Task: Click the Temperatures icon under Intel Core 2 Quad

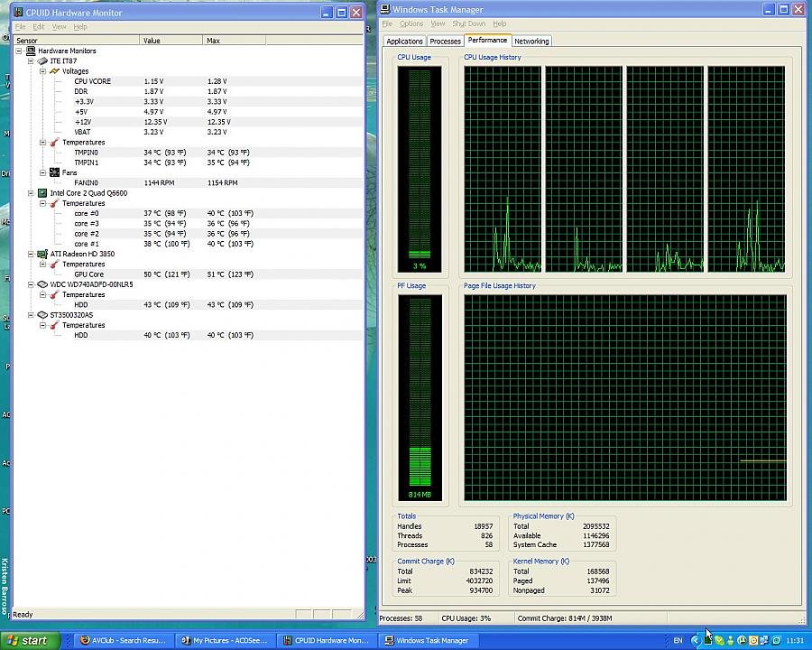Action: 54,203
